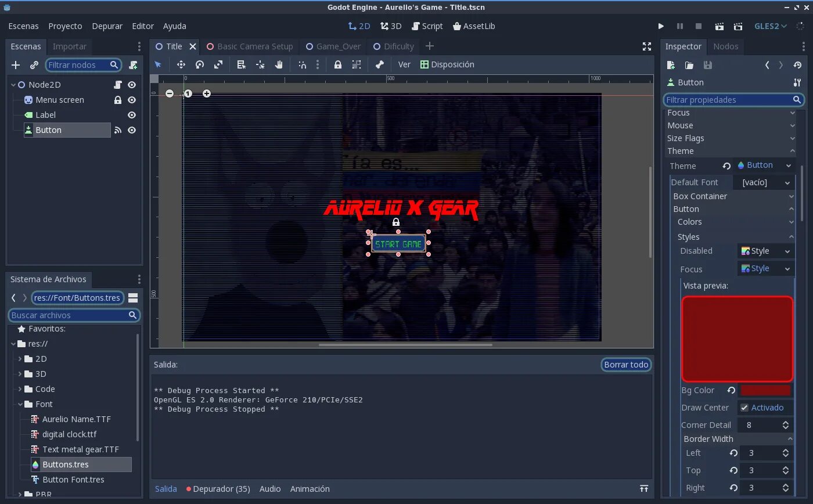Create a new resource in Inspector
The height and width of the screenshot is (504, 813).
671,65
